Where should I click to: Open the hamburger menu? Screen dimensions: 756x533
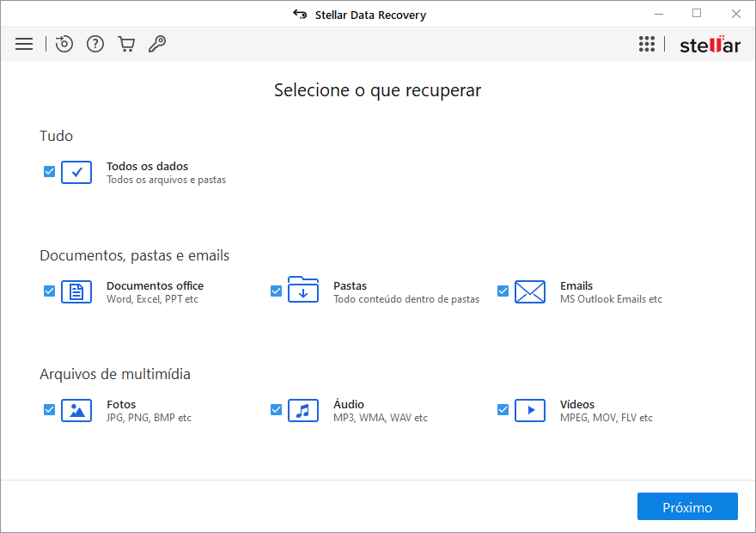tap(24, 44)
